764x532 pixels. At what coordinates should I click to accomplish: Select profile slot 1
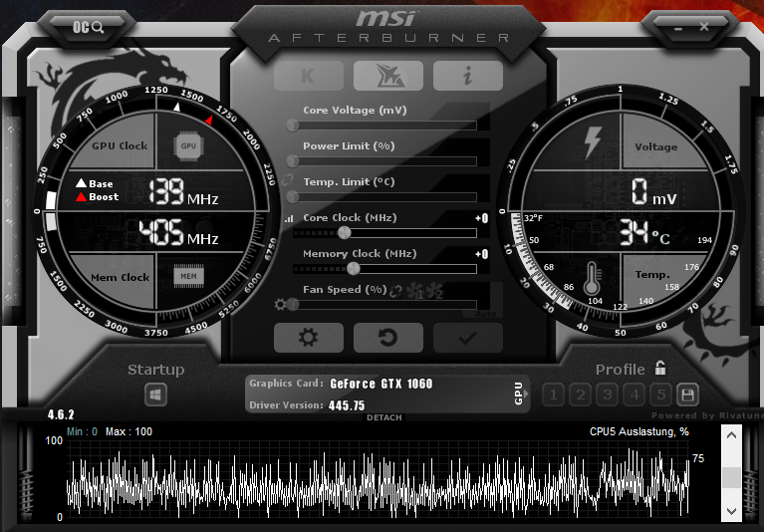[x=554, y=395]
